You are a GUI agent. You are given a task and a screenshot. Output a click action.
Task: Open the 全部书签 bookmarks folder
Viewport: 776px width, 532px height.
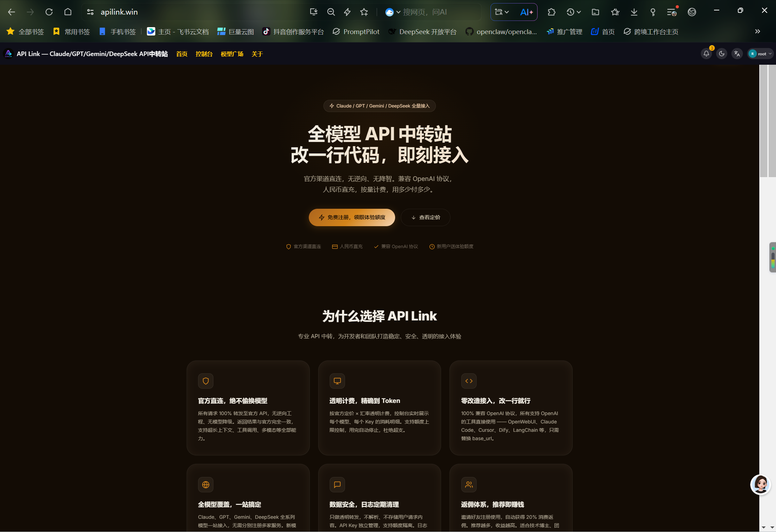coord(25,32)
